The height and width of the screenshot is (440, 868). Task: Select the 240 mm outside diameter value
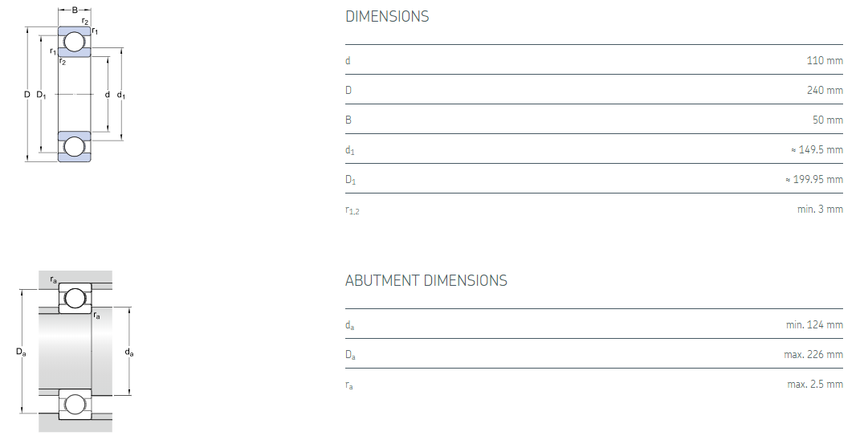(825, 90)
